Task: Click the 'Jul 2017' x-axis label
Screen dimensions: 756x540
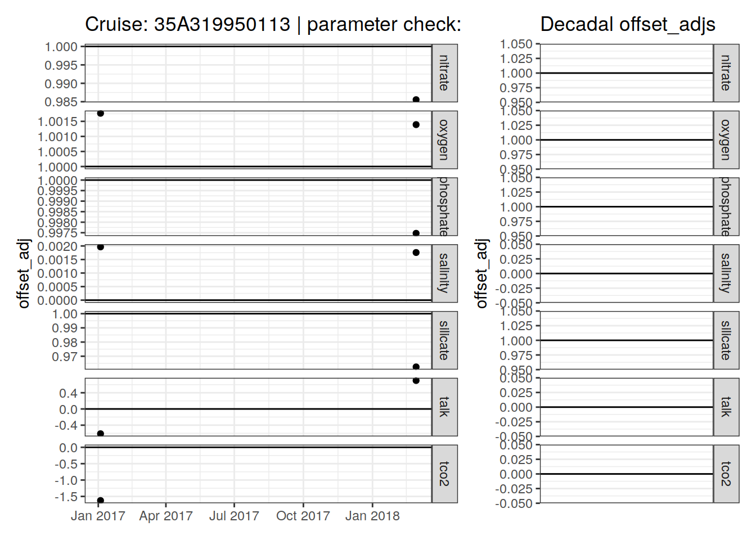Action: tap(234, 516)
